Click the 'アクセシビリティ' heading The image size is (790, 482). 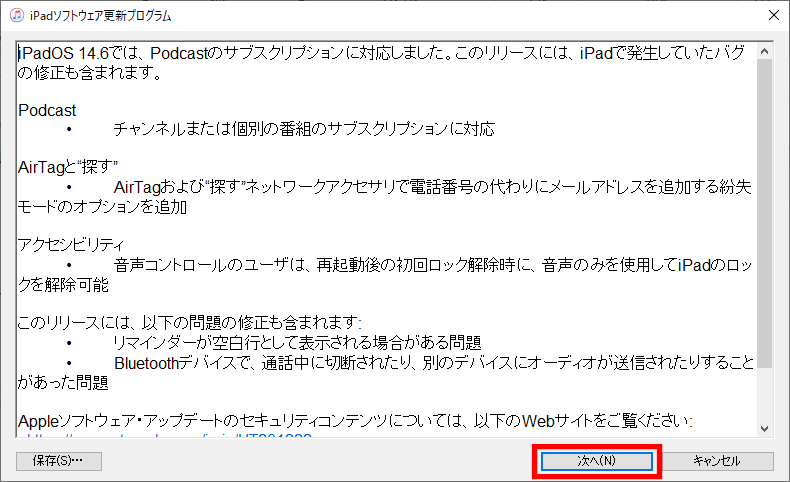coord(71,245)
